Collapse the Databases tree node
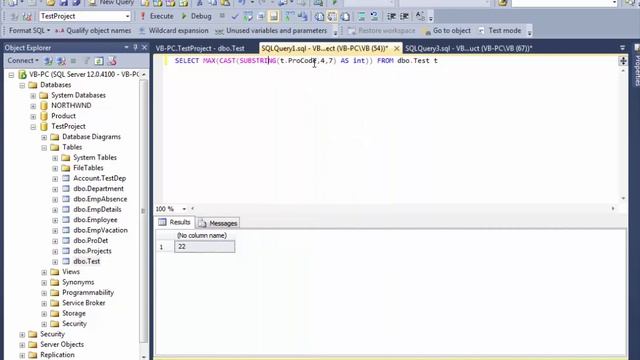The image size is (640, 360). point(22,85)
